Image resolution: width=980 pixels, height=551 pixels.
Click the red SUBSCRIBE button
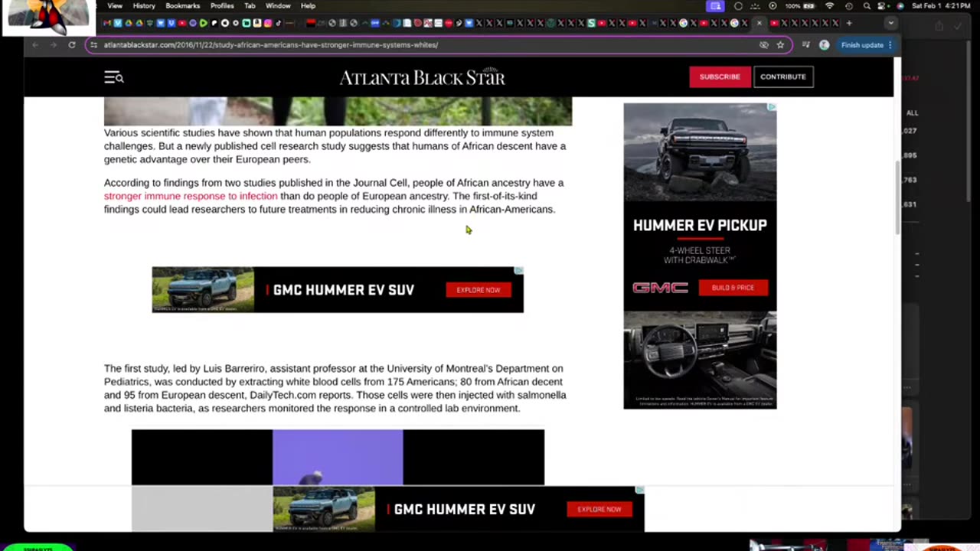(720, 77)
